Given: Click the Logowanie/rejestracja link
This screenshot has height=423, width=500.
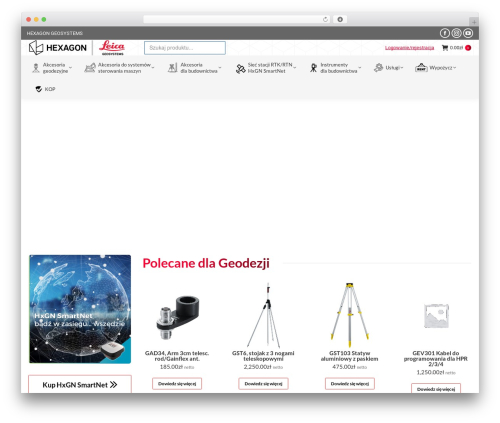Looking at the screenshot, I should click(x=409, y=48).
